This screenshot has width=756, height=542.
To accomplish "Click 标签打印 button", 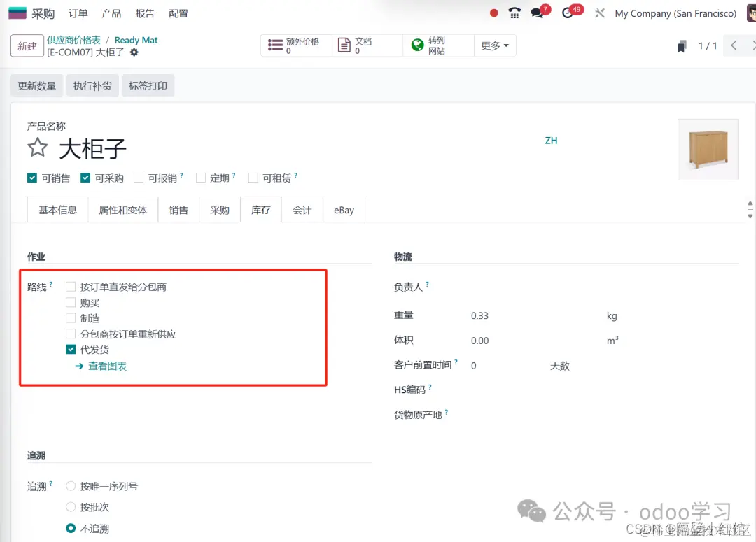I will pyautogui.click(x=148, y=86).
